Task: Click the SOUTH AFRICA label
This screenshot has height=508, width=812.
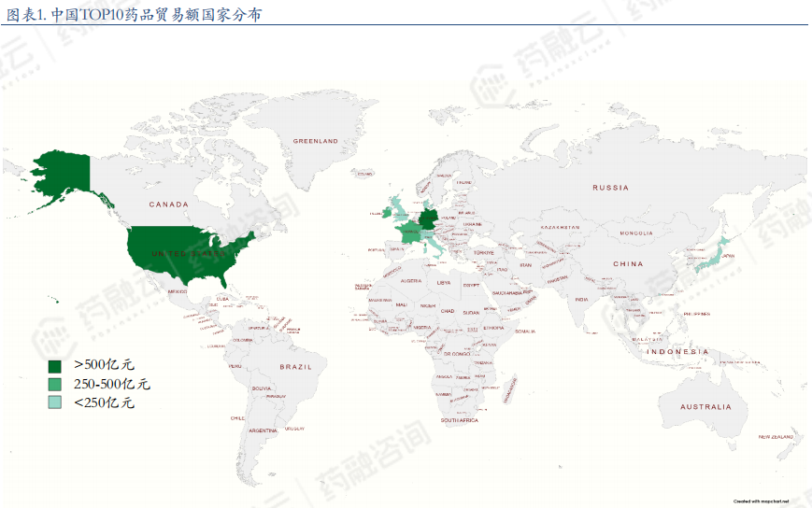Action: coord(460,420)
